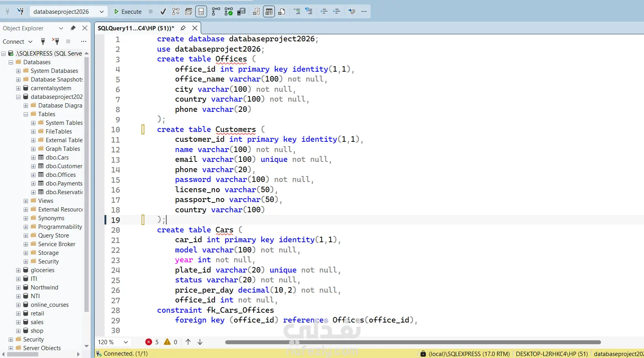
Task: Select the Programmability folder
Action: pos(60,227)
